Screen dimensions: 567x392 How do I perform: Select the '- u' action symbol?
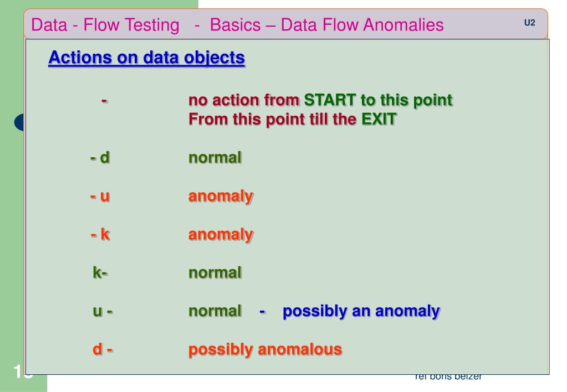click(x=100, y=196)
